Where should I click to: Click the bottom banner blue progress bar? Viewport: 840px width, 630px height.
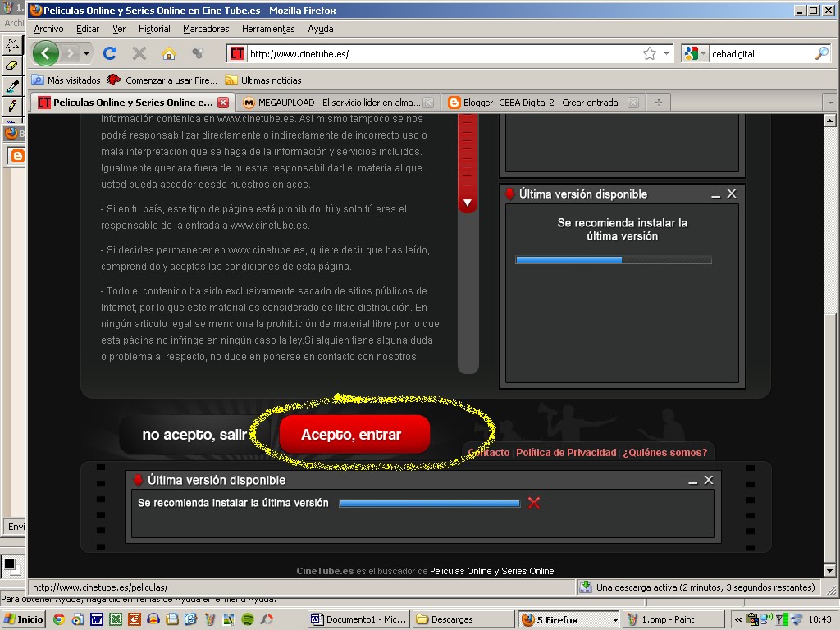[x=430, y=504]
